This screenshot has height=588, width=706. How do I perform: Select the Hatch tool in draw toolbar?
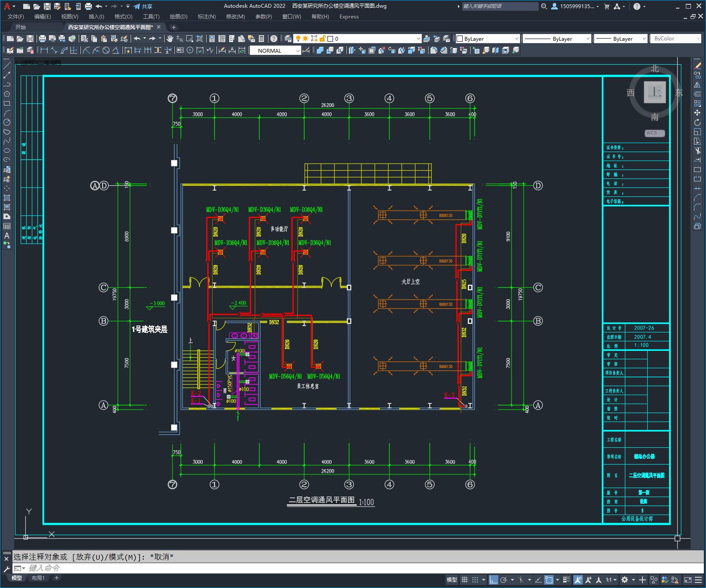pos(7,198)
